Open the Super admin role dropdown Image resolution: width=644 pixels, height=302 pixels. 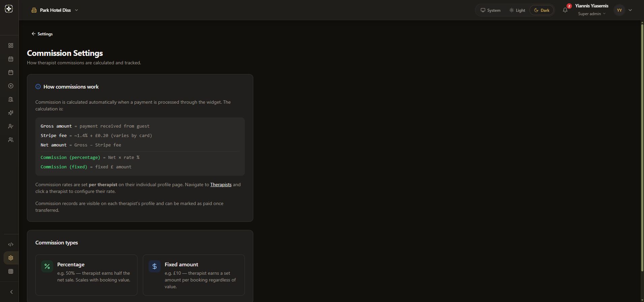click(592, 14)
